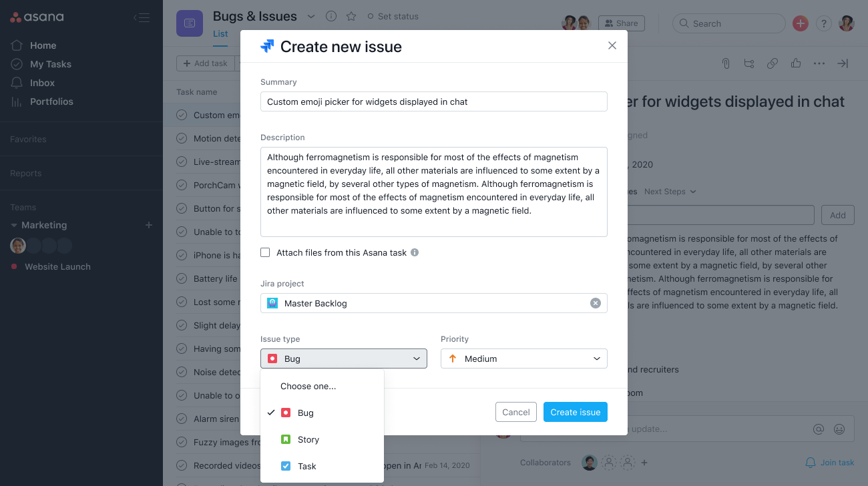Like the task with thumbs-up icon

(796, 63)
